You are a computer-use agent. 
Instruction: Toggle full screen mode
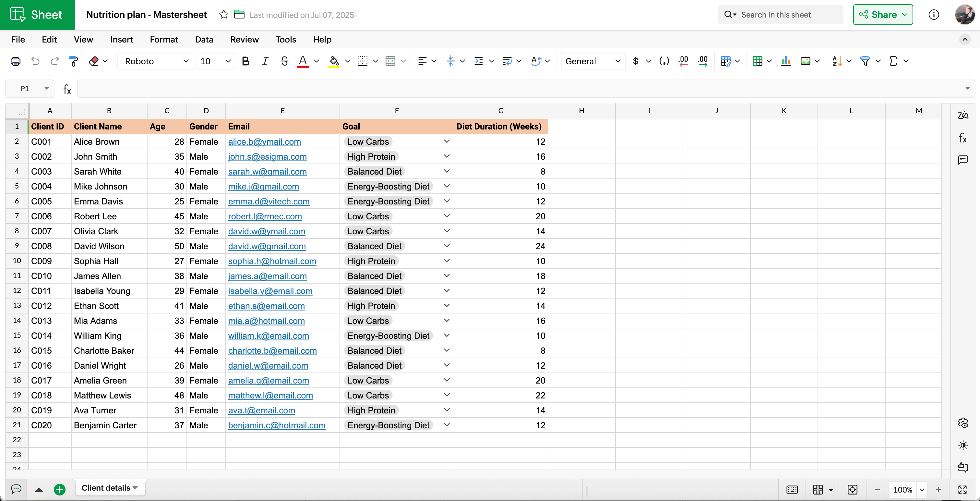point(962,490)
